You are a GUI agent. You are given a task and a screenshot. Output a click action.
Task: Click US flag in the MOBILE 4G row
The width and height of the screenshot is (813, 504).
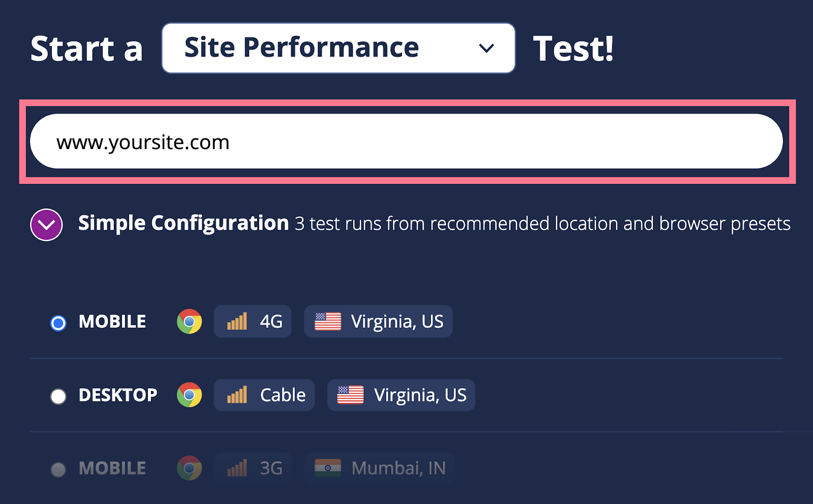(x=328, y=322)
